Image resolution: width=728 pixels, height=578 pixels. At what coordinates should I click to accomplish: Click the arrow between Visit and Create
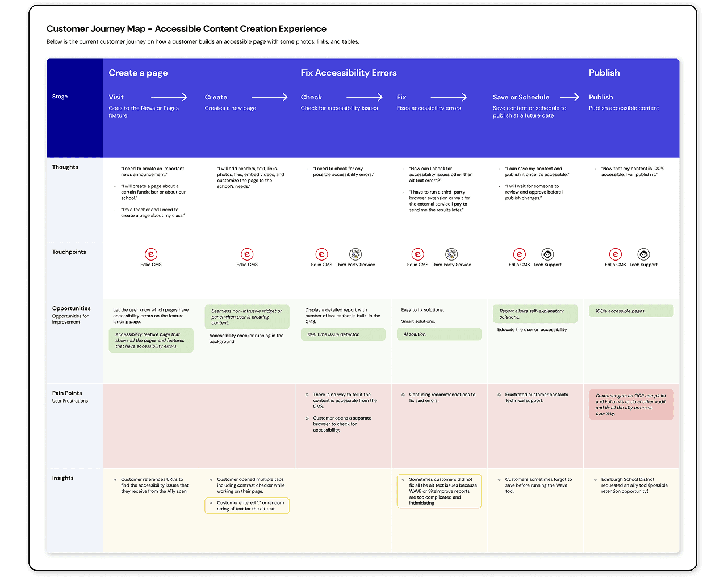(x=170, y=97)
